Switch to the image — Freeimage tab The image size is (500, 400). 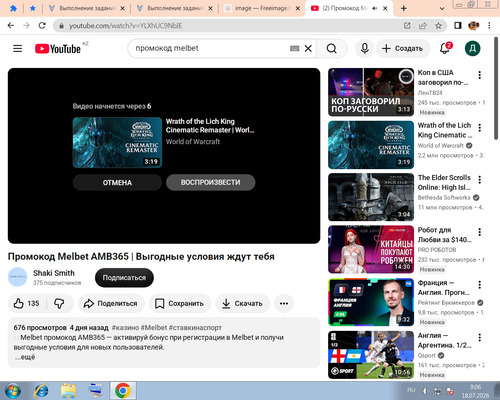[261, 8]
